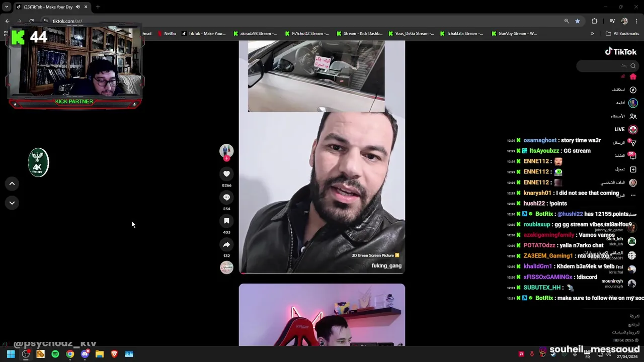Go to previous video with up chevron

[12, 184]
